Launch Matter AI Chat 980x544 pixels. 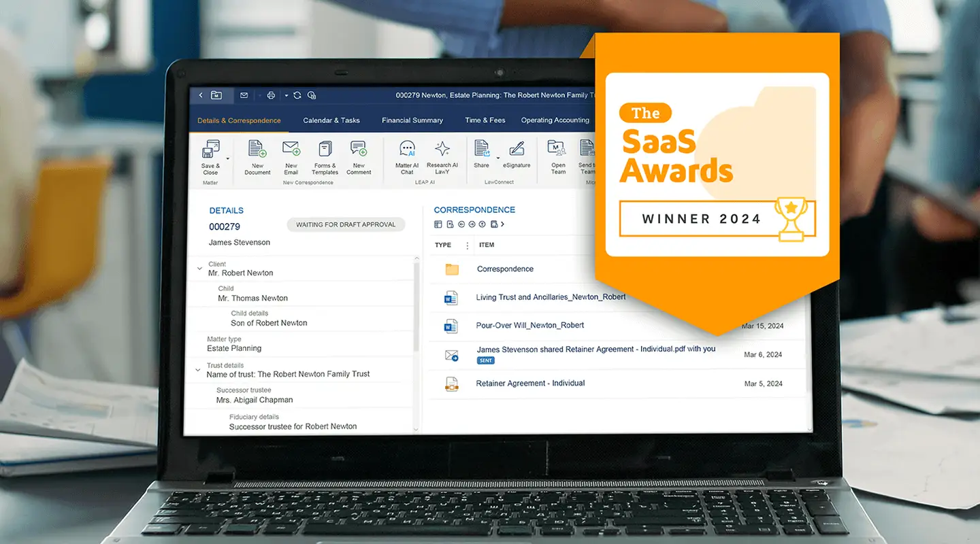[x=407, y=158]
